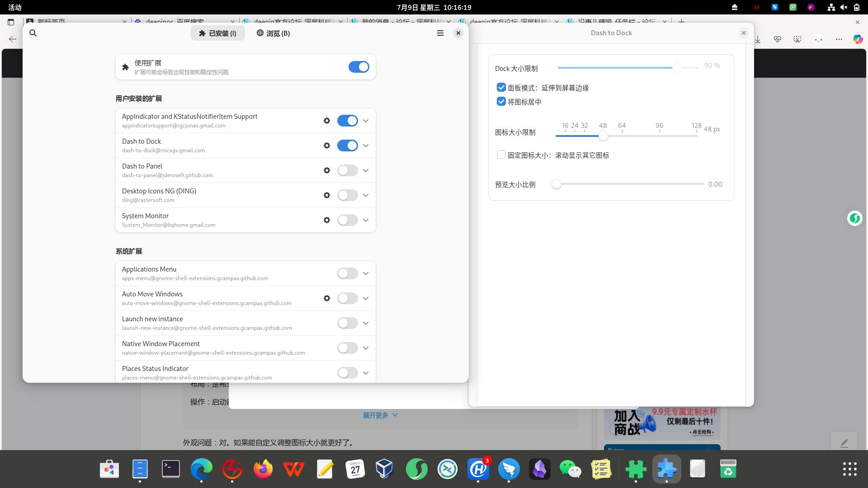868x488 pixels.
Task: Enable the Dash to Panel switch
Action: click(x=348, y=170)
